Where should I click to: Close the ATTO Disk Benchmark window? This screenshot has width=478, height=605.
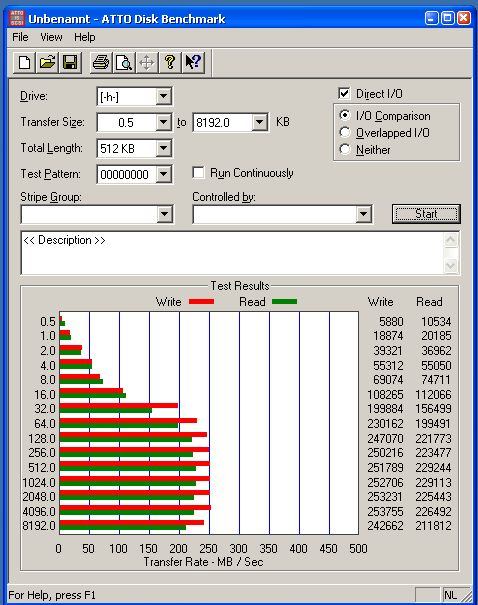coord(463,18)
